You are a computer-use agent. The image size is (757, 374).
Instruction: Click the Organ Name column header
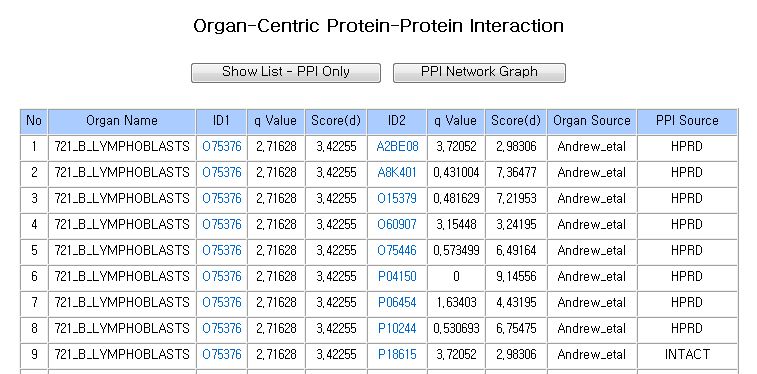[122, 121]
